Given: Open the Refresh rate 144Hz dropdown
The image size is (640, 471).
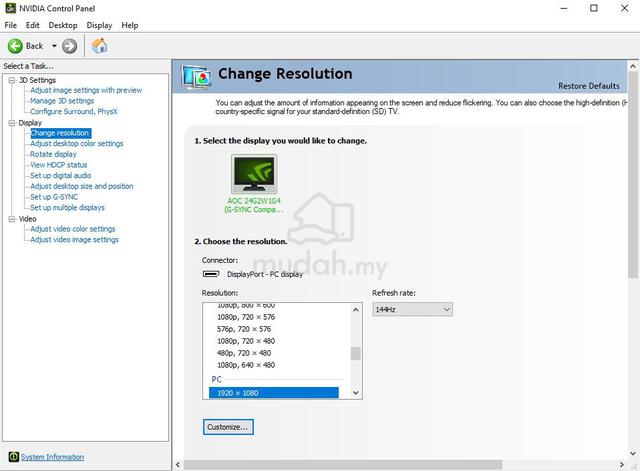Looking at the screenshot, I should 412,309.
